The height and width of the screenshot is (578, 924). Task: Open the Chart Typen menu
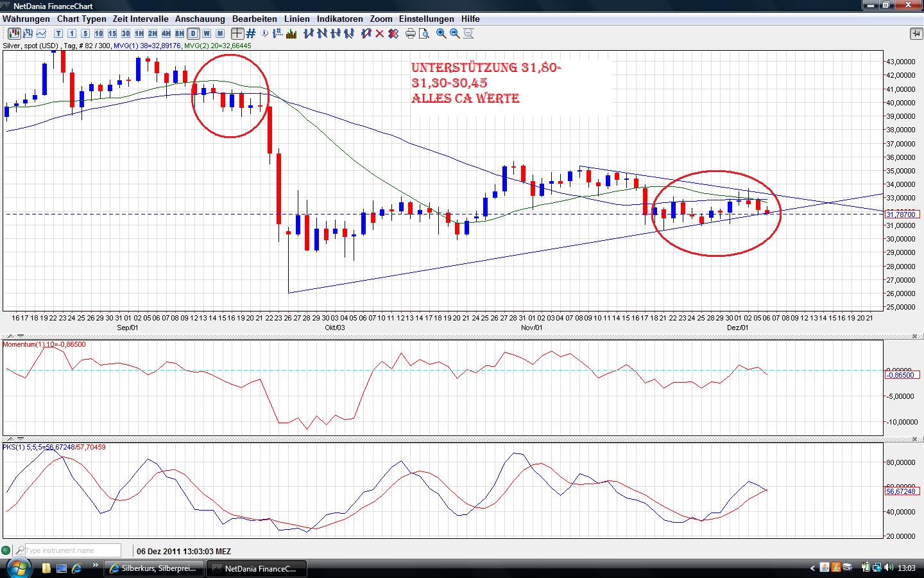pyautogui.click(x=81, y=19)
